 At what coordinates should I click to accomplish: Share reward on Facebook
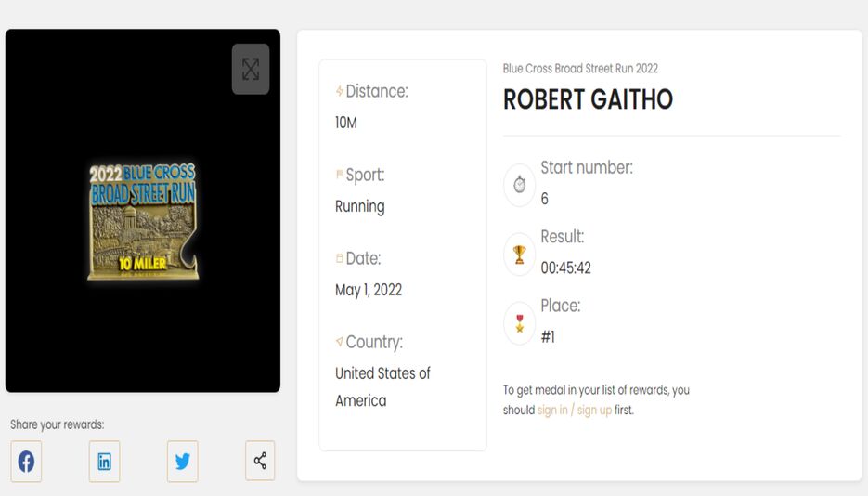pyautogui.click(x=26, y=461)
